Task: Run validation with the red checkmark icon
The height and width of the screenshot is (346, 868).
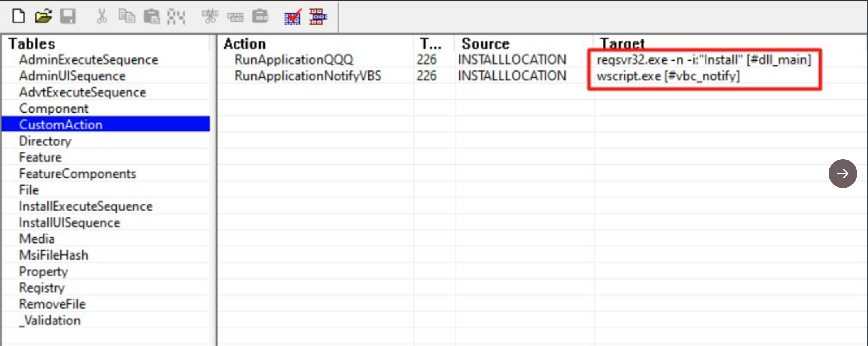Action: coord(292,17)
